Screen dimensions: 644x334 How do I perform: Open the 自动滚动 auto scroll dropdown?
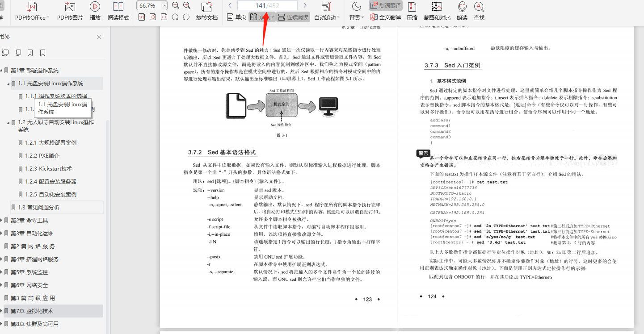tap(338, 18)
